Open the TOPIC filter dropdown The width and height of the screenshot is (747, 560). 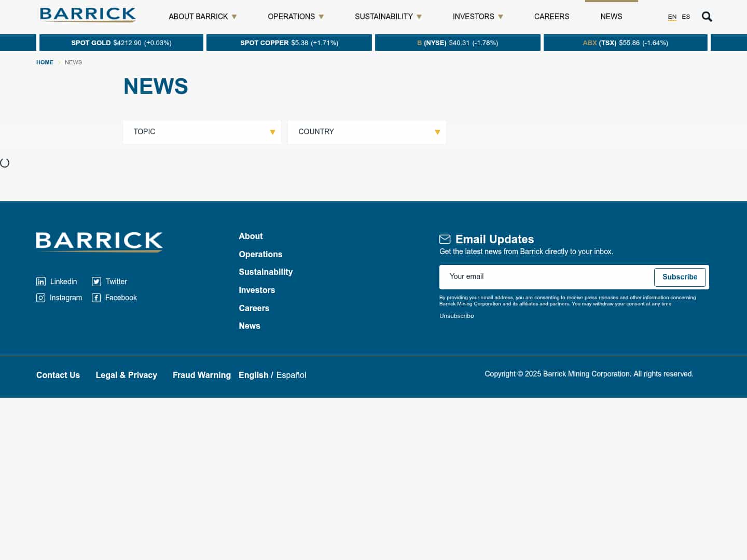click(202, 132)
